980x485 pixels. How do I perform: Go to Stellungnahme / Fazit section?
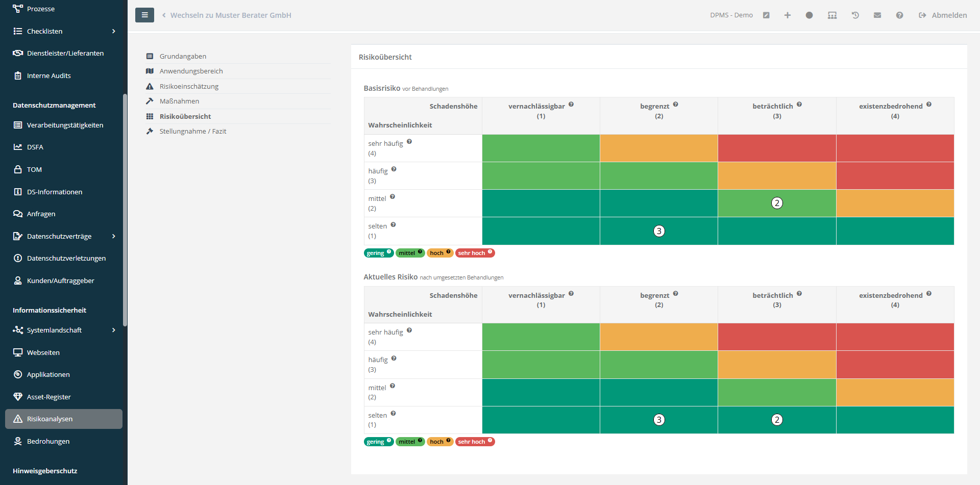(192, 131)
